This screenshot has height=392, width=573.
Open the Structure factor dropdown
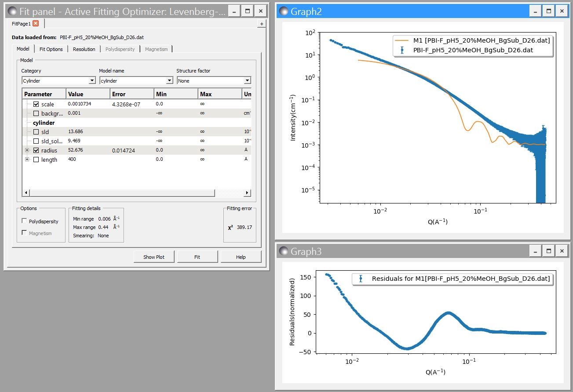click(x=214, y=80)
